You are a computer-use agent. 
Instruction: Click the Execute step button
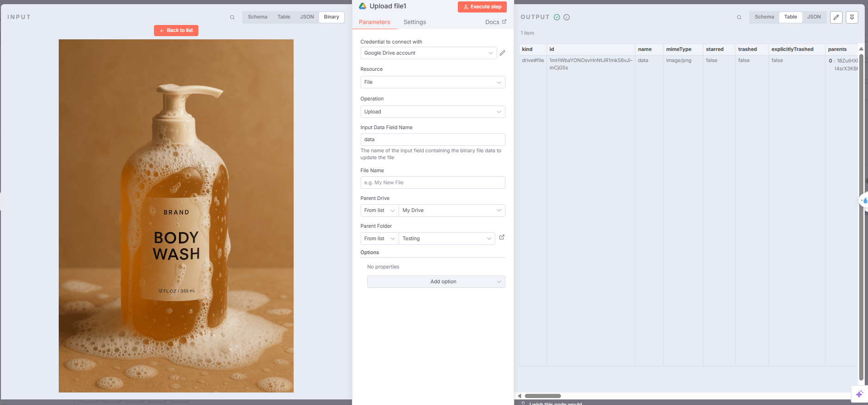point(482,7)
